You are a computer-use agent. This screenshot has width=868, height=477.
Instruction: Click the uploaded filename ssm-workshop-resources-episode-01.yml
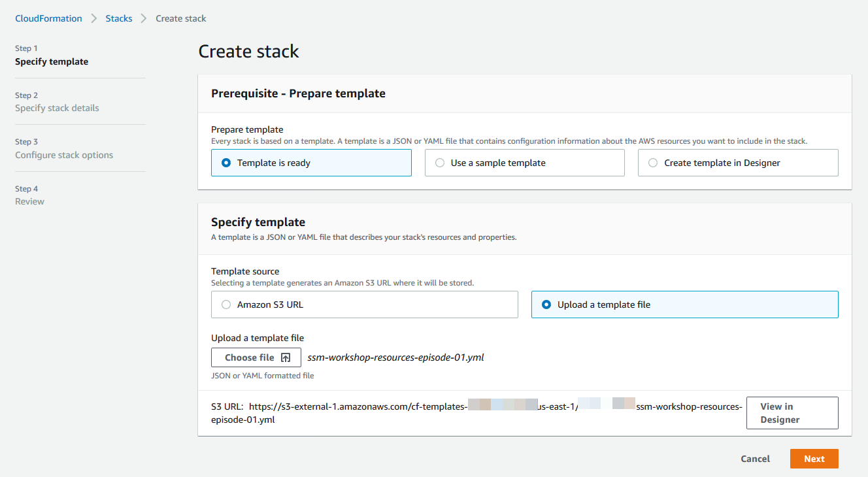tap(395, 357)
